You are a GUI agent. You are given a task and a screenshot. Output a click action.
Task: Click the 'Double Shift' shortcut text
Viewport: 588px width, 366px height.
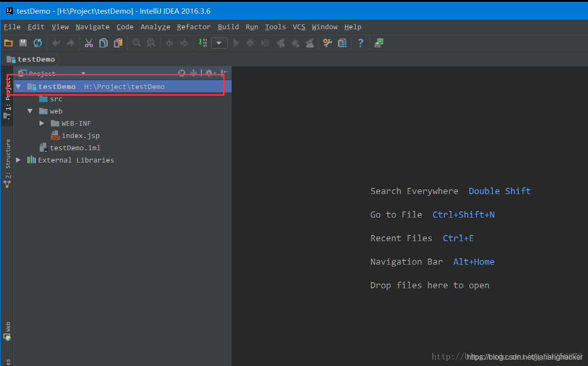(499, 191)
